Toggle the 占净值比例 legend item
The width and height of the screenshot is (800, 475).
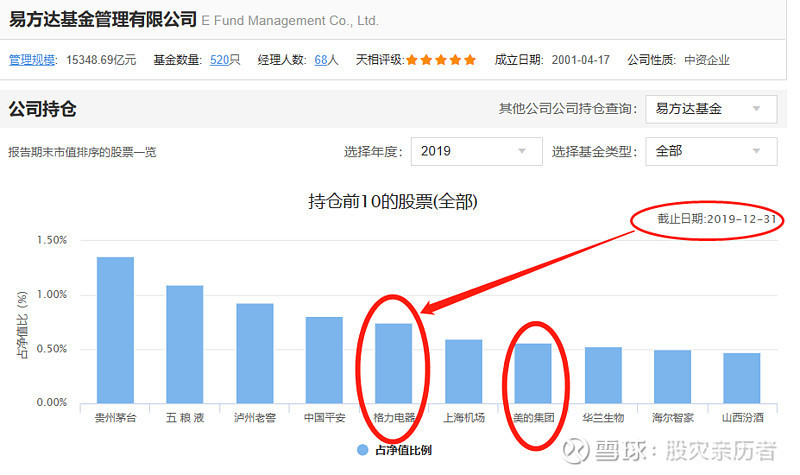pos(394,450)
